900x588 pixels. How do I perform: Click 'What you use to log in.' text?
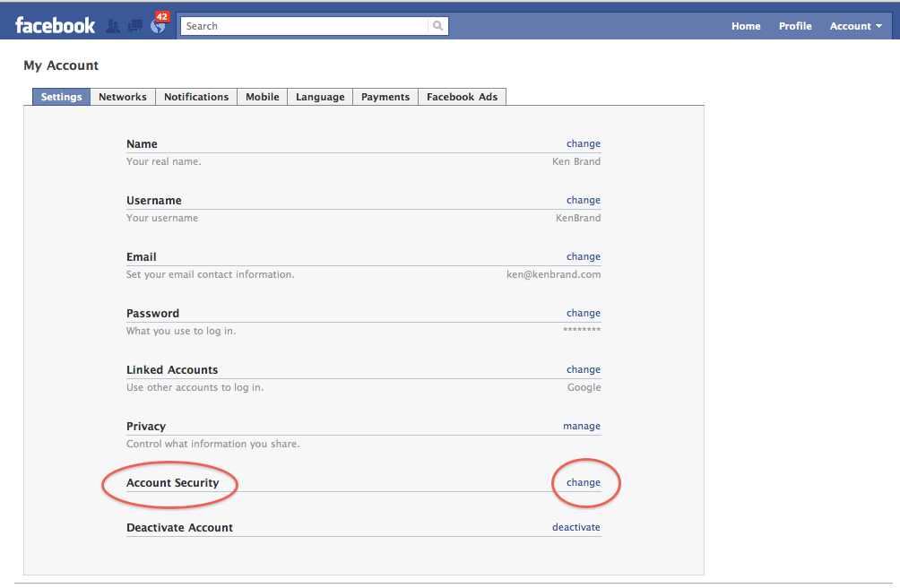point(181,331)
